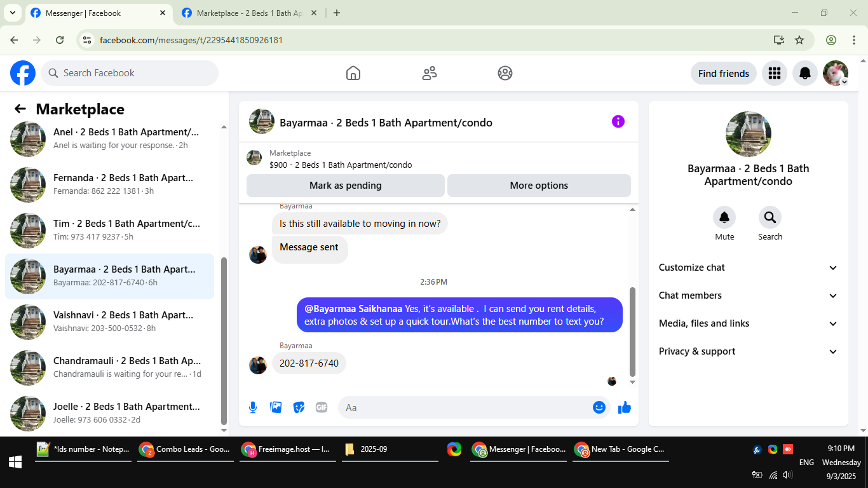Expand Media, files and links section
868x488 pixels.
pyautogui.click(x=749, y=323)
